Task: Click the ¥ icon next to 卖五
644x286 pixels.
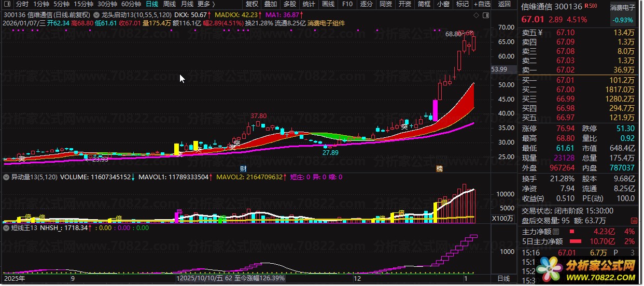Action: (540, 33)
